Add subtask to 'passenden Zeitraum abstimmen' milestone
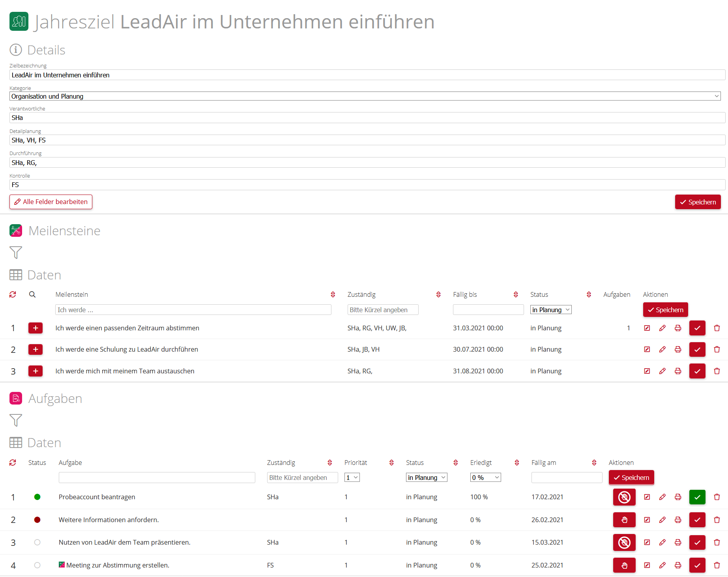Image resolution: width=728 pixels, height=577 pixels. tap(36, 328)
